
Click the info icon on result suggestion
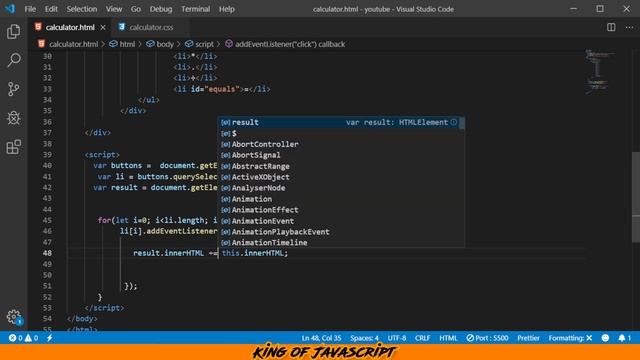tap(453, 122)
